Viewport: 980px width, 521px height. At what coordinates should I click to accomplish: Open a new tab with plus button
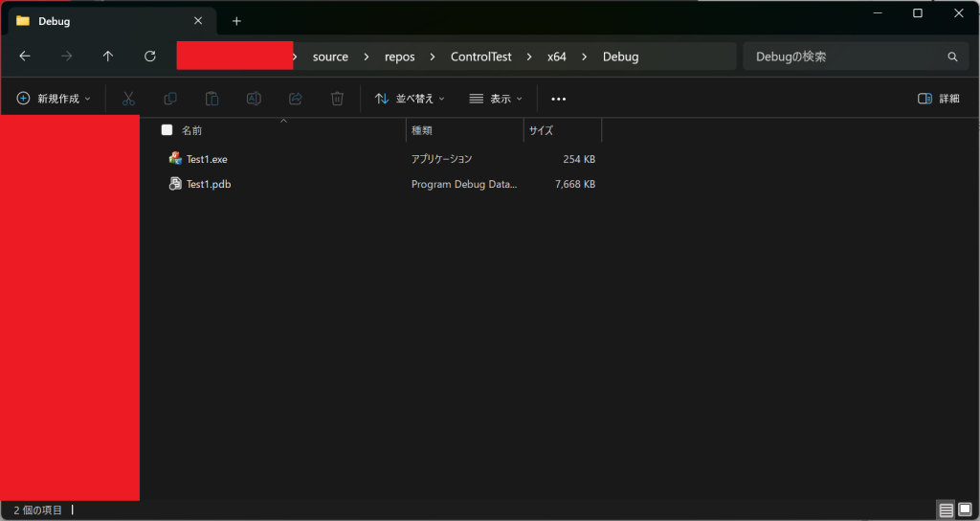236,21
